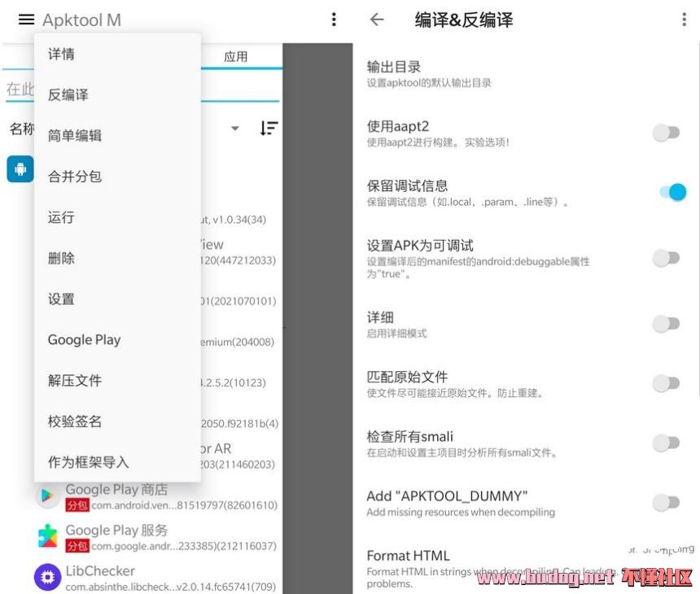The width and height of the screenshot is (700, 594).
Task: Select 删除 in the popup menu
Action: click(x=117, y=258)
